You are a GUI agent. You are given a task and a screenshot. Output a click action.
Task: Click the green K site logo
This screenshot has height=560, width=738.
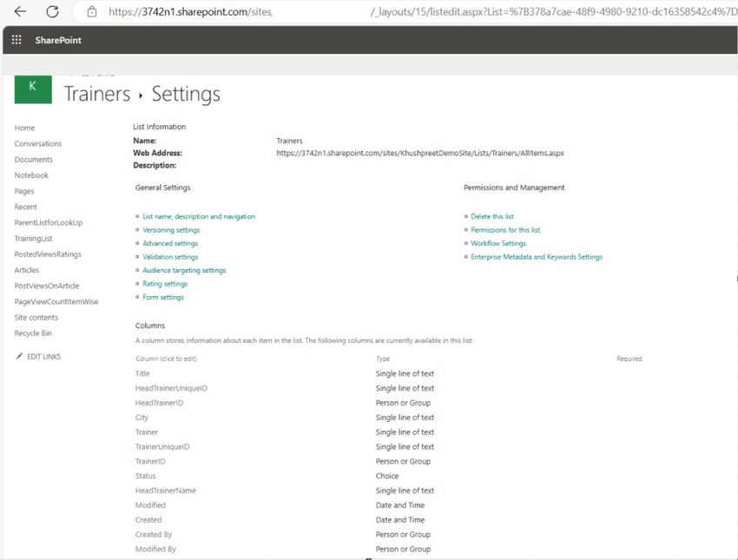pyautogui.click(x=33, y=89)
